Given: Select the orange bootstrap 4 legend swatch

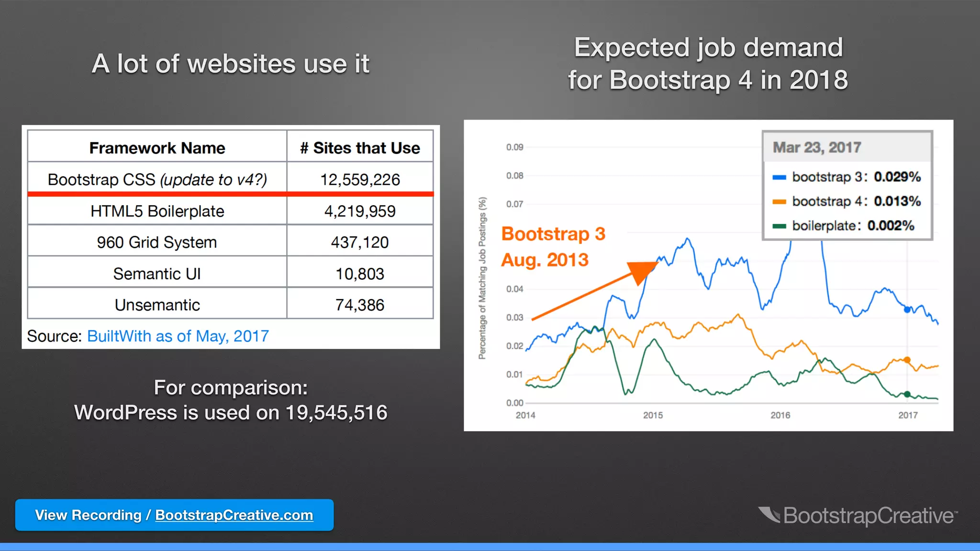Looking at the screenshot, I should point(780,202).
